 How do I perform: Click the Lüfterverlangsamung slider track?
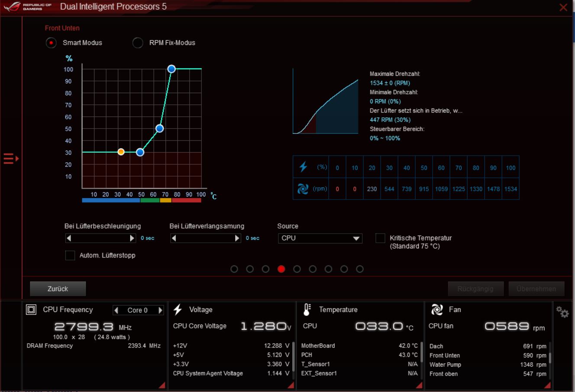point(205,238)
